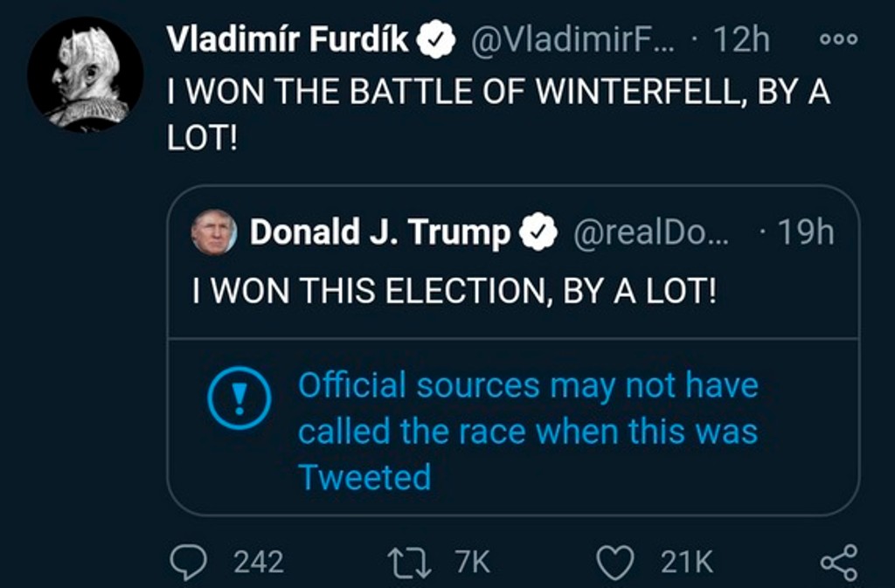Image resolution: width=895 pixels, height=588 pixels.
Task: Click the exclamation warning icon in the quoted tweet
Action: [239, 397]
